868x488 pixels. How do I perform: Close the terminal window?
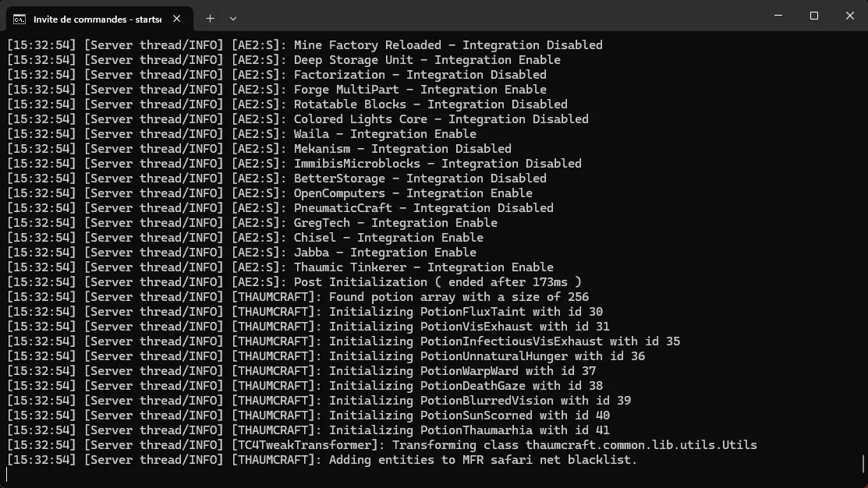click(x=850, y=16)
